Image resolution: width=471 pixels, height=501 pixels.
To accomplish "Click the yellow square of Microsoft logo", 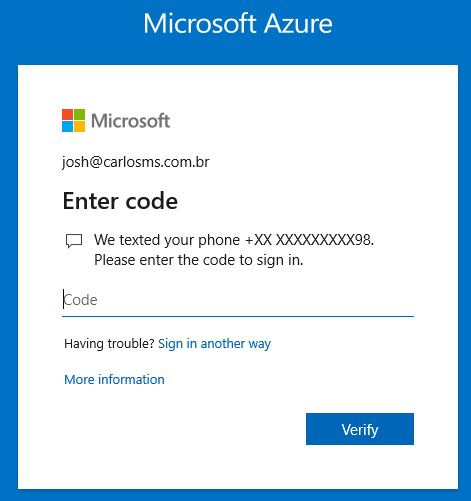I will [79, 127].
